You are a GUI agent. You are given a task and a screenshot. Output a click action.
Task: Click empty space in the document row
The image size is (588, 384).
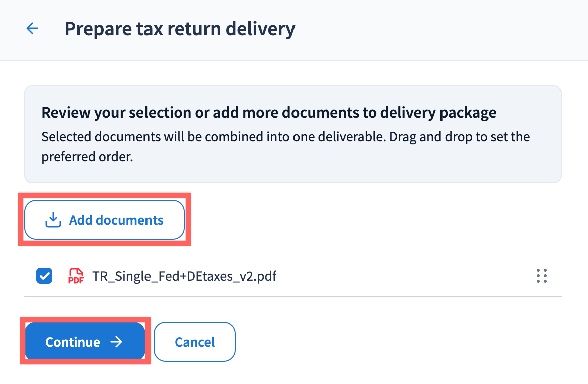[401, 276]
